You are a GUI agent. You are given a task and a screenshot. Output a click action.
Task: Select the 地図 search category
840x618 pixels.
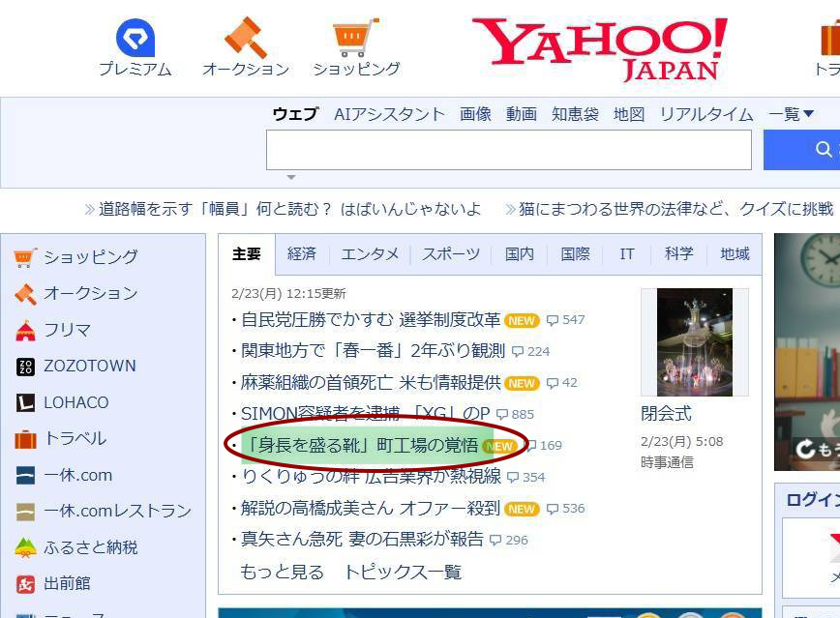coord(629,114)
